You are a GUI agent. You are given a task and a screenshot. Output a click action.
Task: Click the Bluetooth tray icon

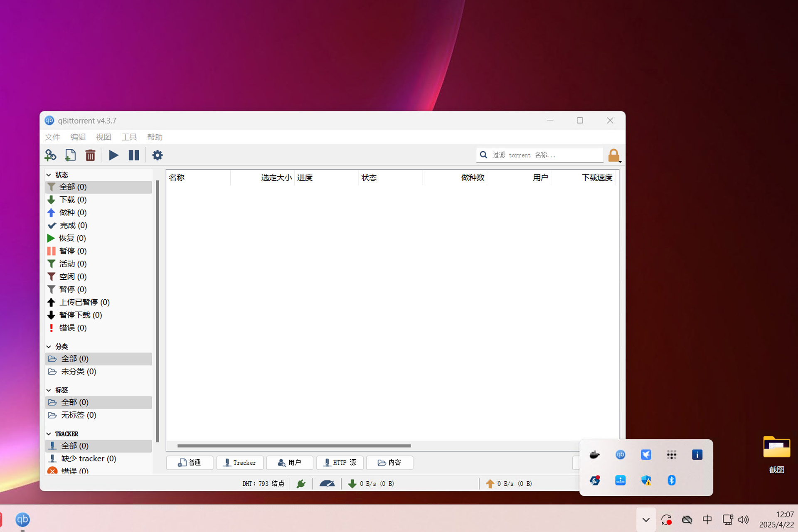click(672, 480)
